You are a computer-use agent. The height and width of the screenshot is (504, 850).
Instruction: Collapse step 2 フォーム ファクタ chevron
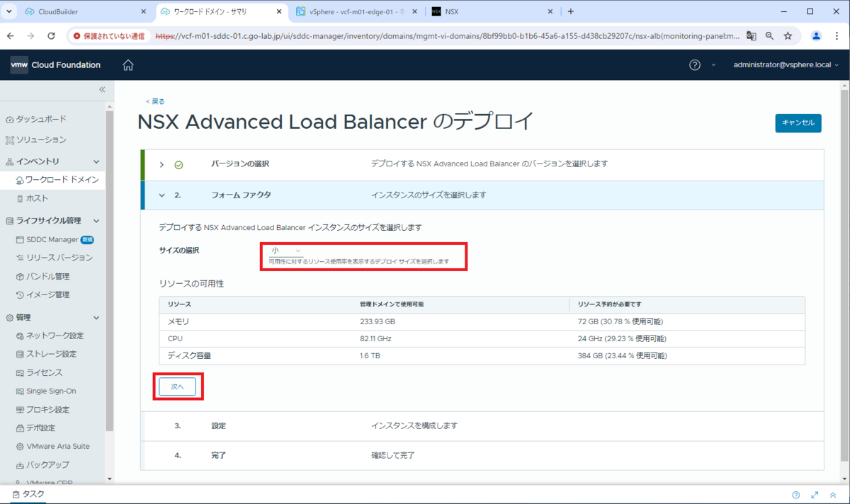(161, 195)
